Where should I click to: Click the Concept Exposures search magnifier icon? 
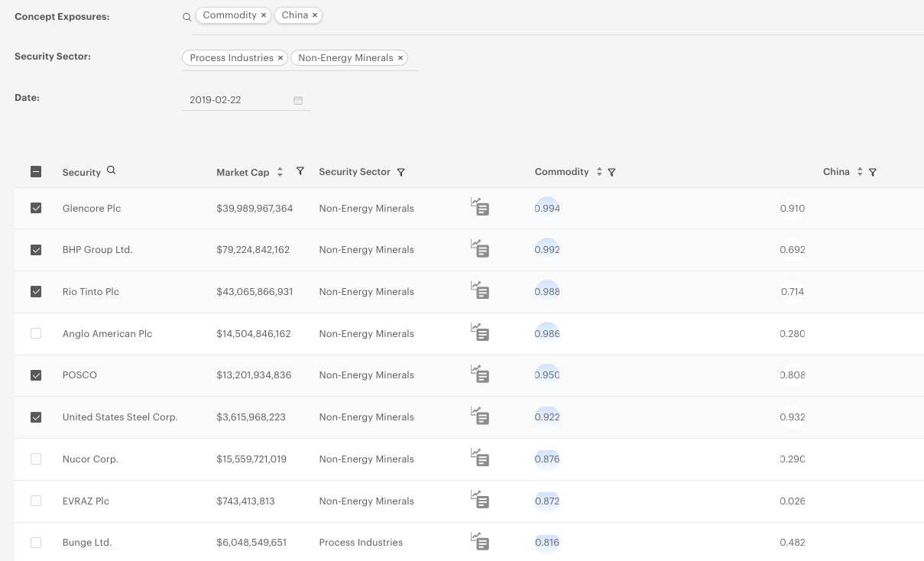point(186,17)
